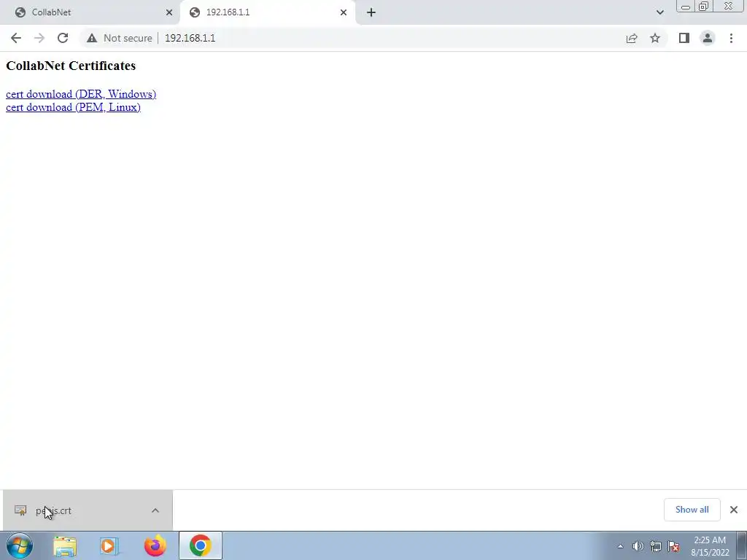
Task: Launch Windows Media Player from taskbar
Action: [x=109, y=545]
